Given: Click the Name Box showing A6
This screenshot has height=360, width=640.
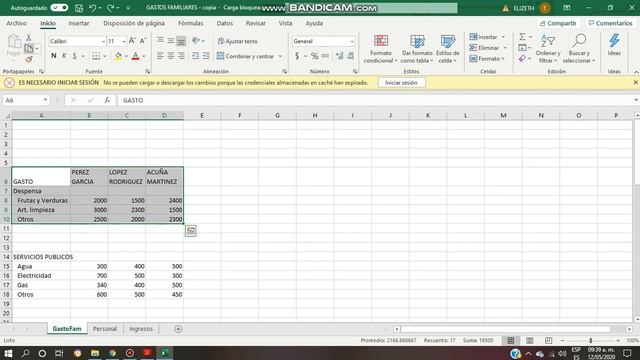Looking at the screenshot, I should click(25, 100).
